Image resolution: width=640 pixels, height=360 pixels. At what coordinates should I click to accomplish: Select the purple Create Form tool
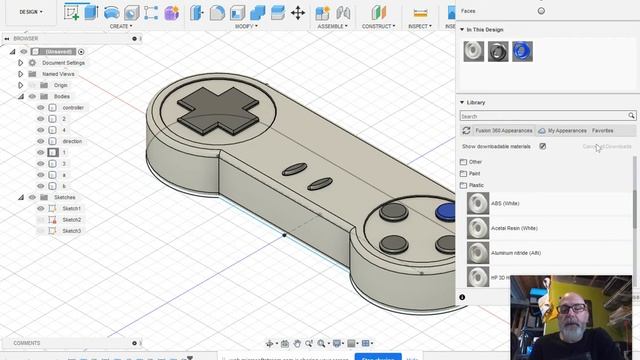click(x=171, y=13)
